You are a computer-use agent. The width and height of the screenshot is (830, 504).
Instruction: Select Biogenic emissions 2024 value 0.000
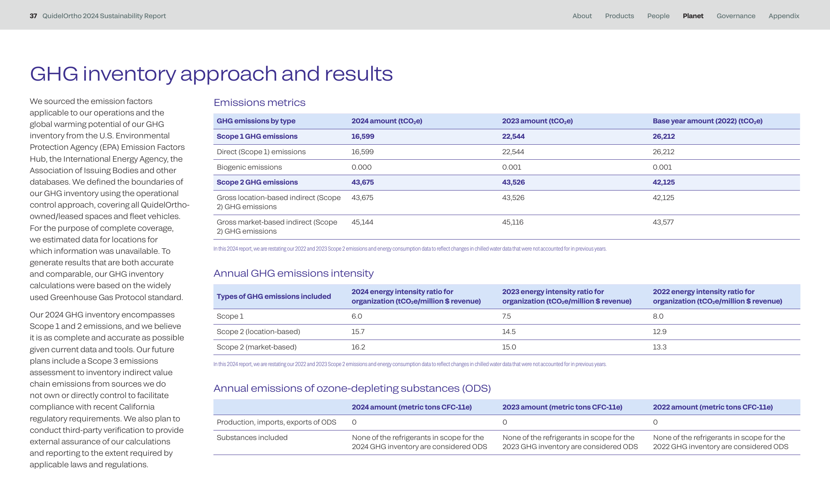[x=361, y=167]
